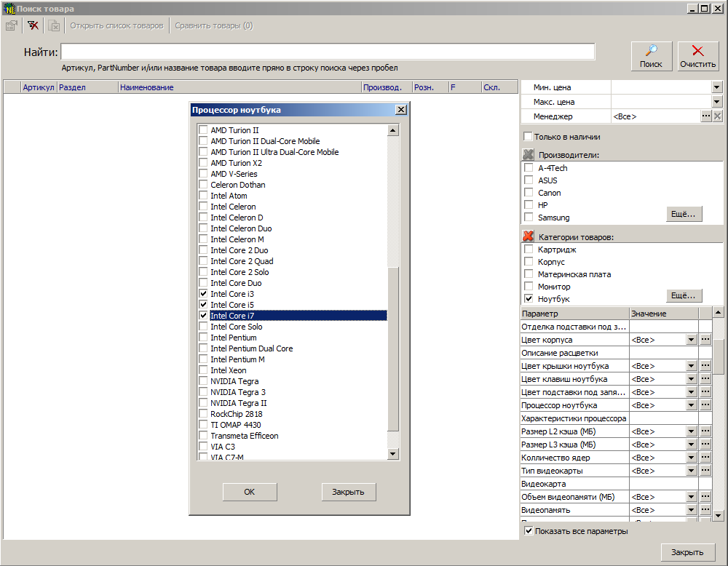Click the clear filter toolbar icon
The image size is (728, 566).
tap(33, 25)
